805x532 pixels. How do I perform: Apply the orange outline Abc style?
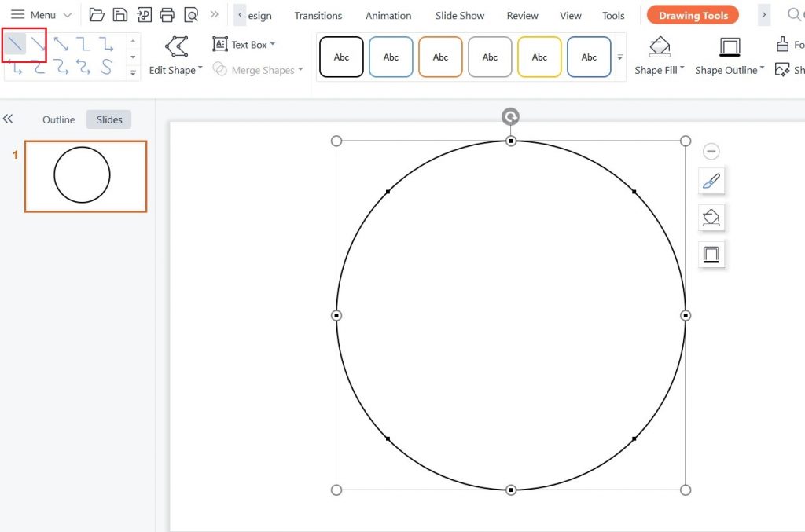pyautogui.click(x=440, y=57)
